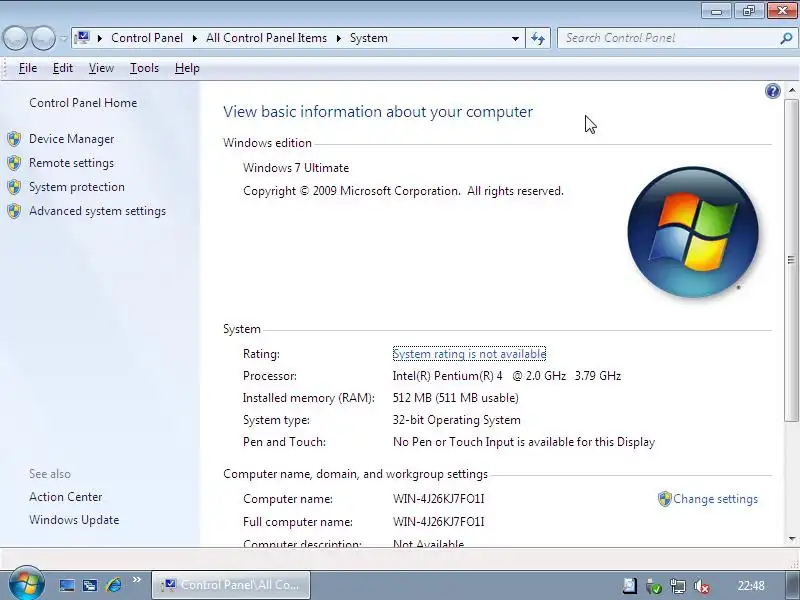Image resolution: width=800 pixels, height=600 pixels.
Task: Click the Computer name value 'WIN-4J26KJ7FO1I'
Action: 439,499
